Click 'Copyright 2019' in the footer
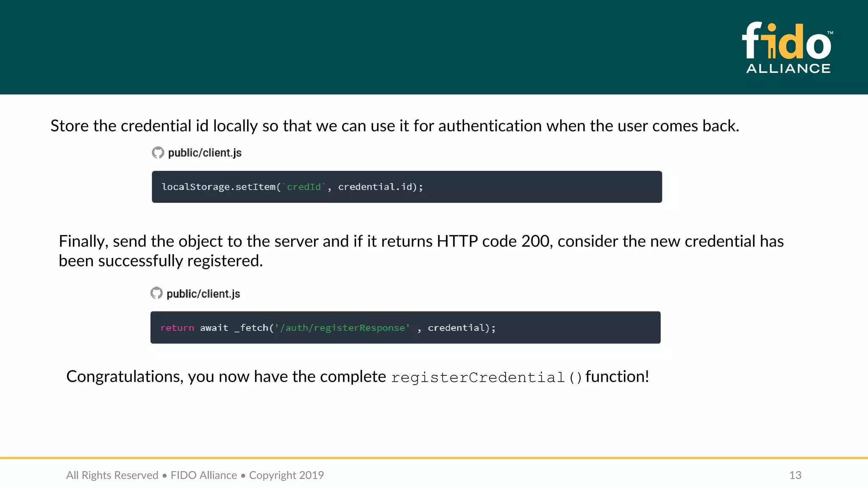868x488 pixels. 287,475
